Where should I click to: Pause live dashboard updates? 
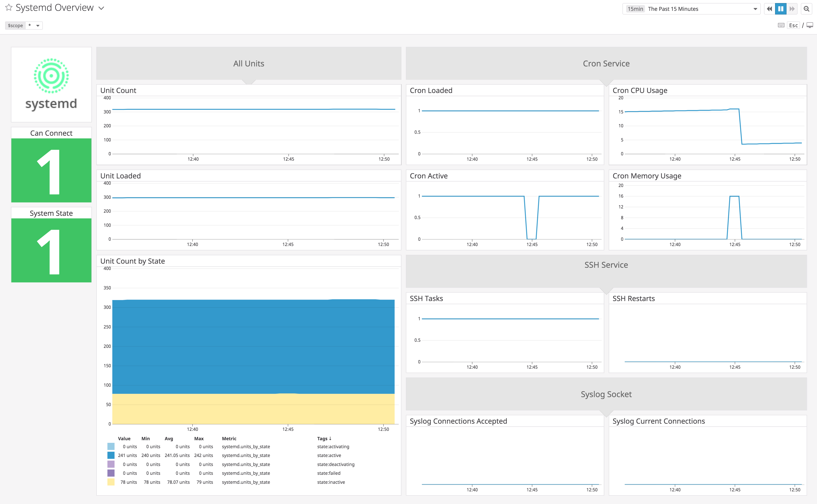click(x=781, y=9)
